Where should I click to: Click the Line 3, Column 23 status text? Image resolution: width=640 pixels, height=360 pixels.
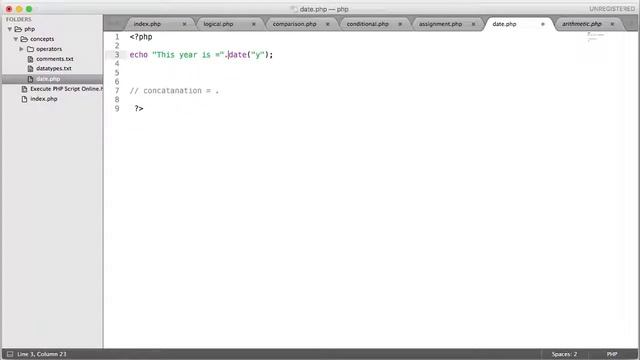point(42,354)
